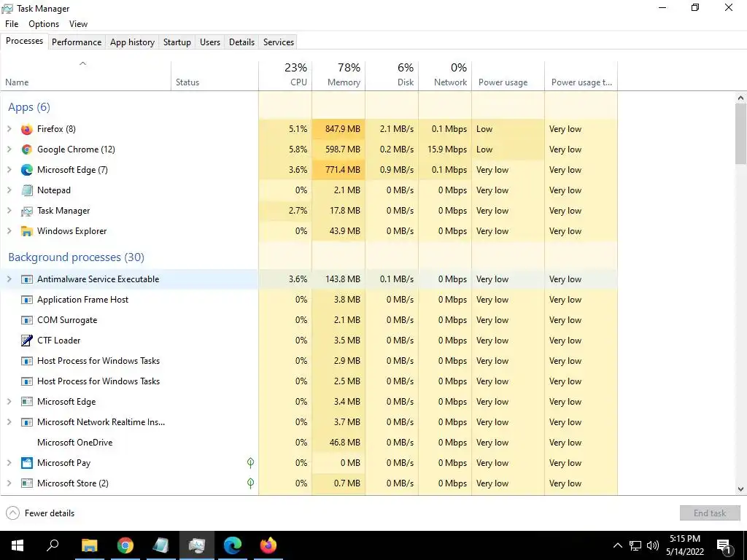747x560 pixels.
Task: Open the Options menu
Action: (44, 24)
